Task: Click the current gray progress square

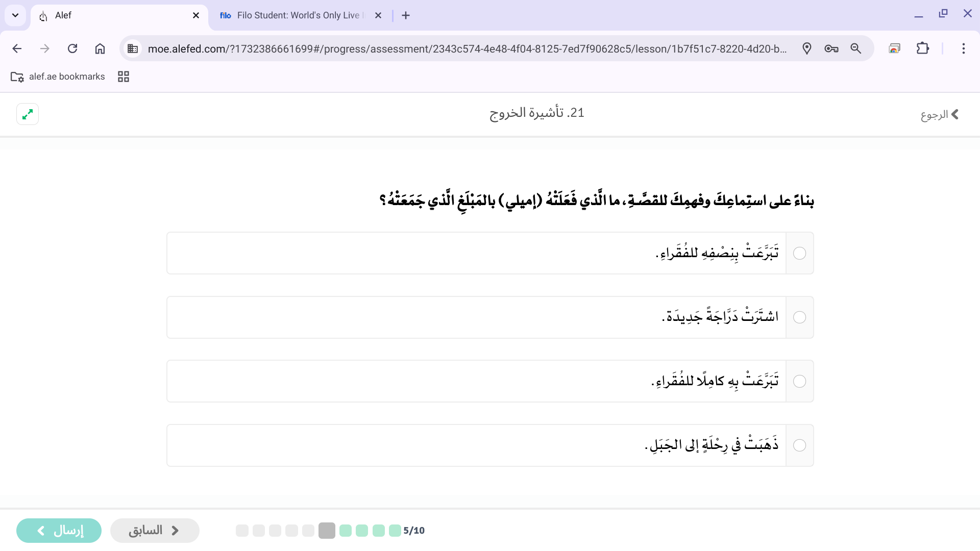Action: tap(327, 531)
